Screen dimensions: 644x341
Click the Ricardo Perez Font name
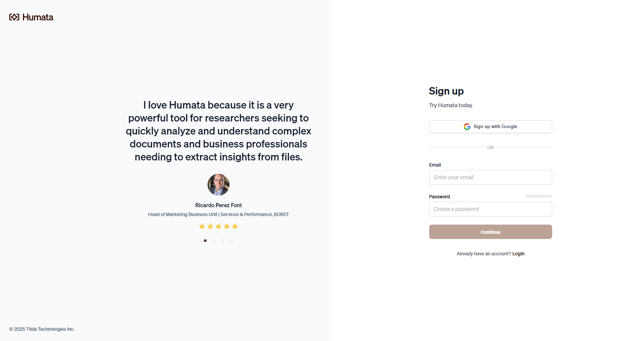click(219, 205)
